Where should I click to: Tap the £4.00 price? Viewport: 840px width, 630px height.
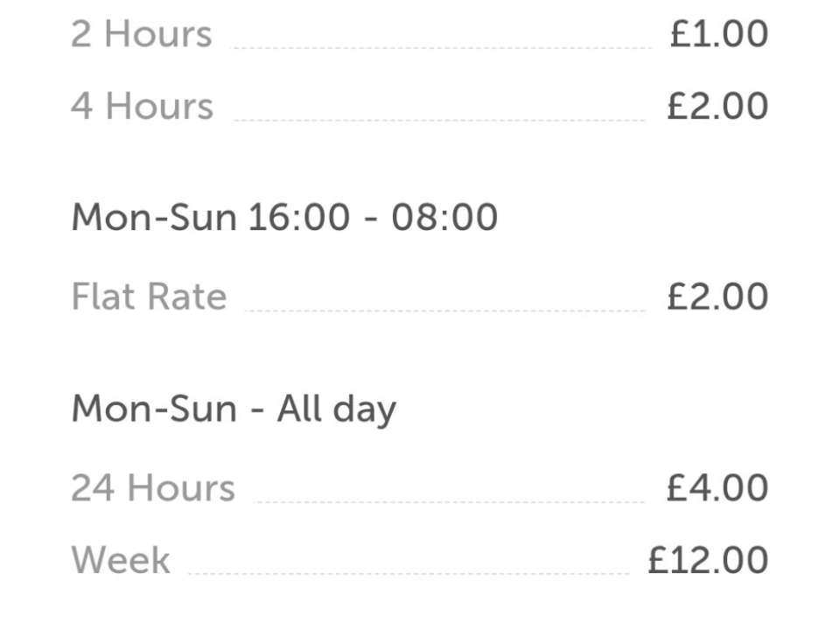pyautogui.click(x=717, y=487)
